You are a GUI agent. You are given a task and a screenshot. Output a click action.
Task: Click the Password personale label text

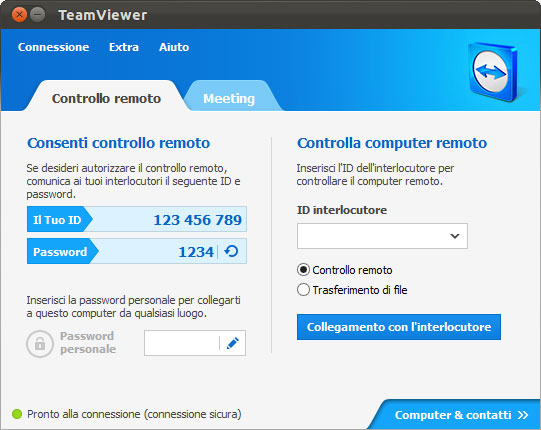pyautogui.click(x=88, y=342)
